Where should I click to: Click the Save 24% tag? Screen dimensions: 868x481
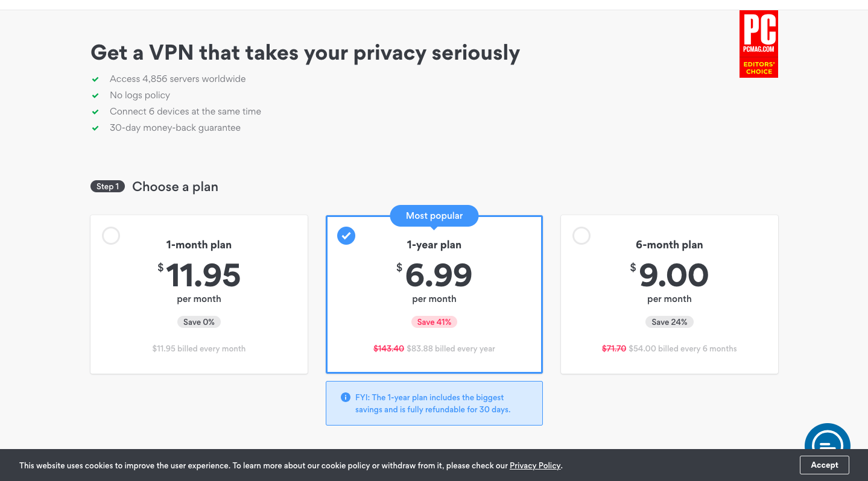[670, 322]
